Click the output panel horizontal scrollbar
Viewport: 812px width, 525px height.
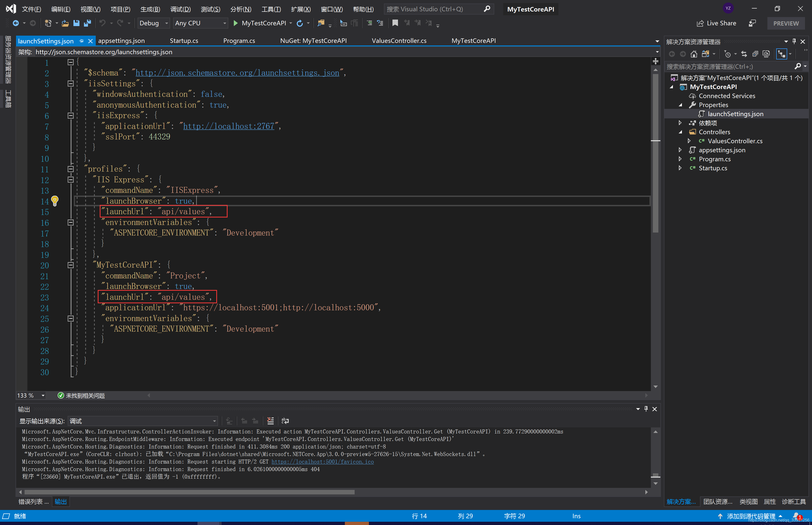[x=189, y=492]
